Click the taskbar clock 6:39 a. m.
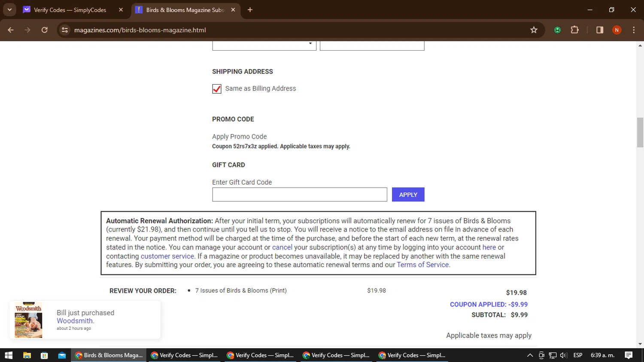Screen dimensions: 644x362 pos(602,355)
